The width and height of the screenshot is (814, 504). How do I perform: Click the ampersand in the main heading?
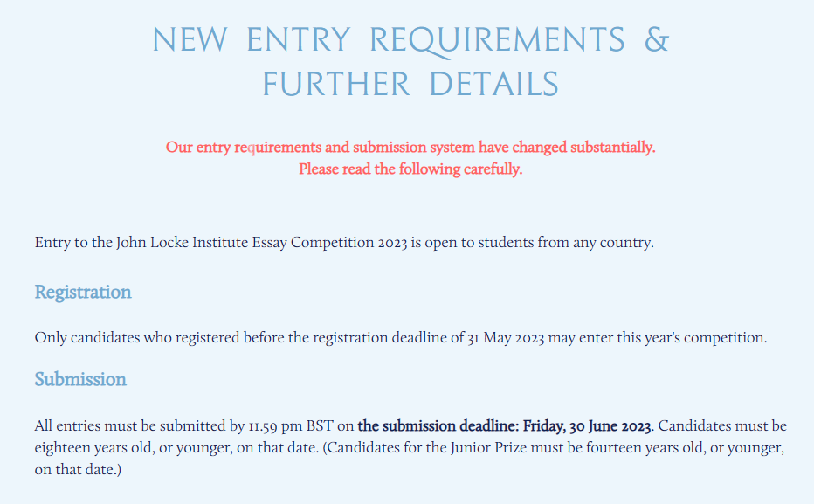pyautogui.click(x=657, y=40)
